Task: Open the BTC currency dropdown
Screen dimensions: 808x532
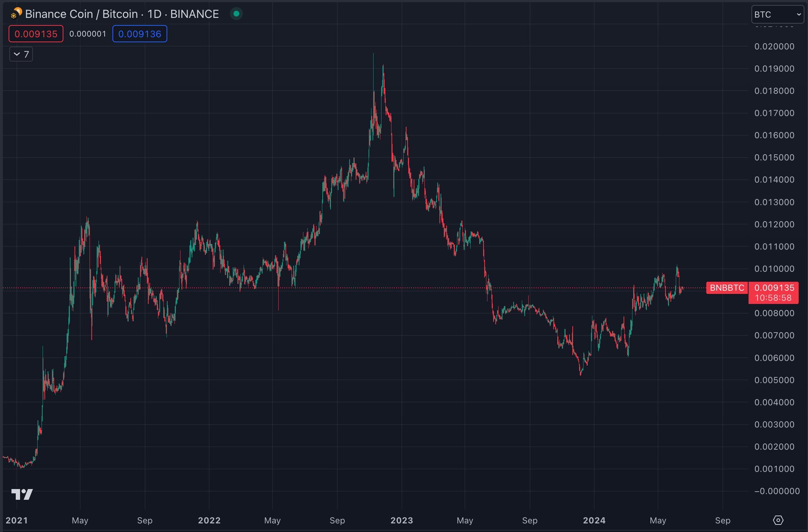Action: [777, 15]
